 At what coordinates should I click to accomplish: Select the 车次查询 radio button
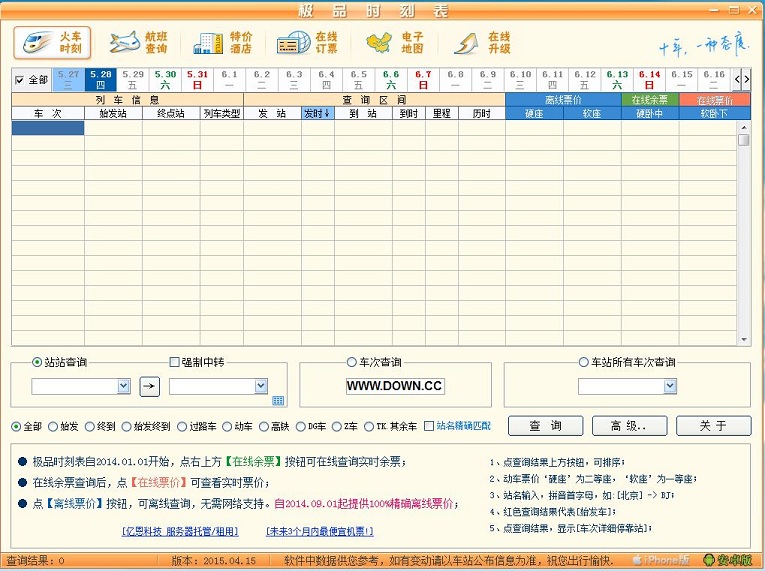tap(351, 362)
